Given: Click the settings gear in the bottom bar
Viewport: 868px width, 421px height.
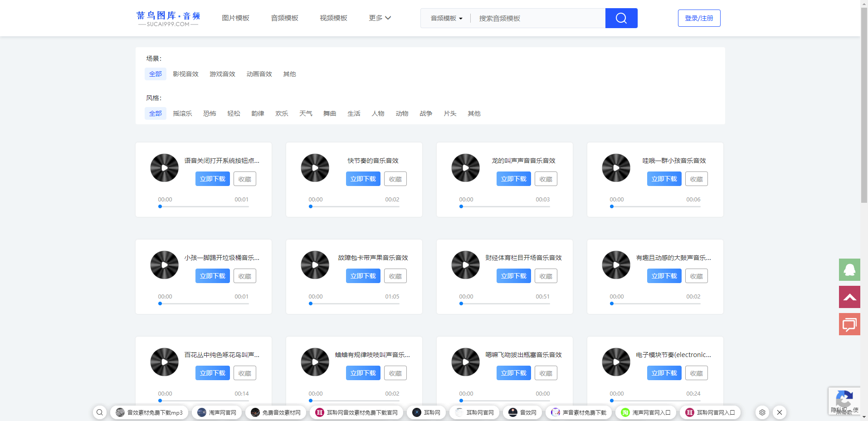Looking at the screenshot, I should 762,412.
